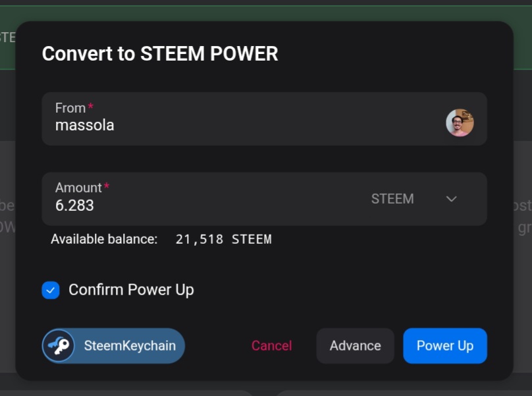This screenshot has width=532, height=396.
Task: Click the massola profile avatar
Action: coord(460,123)
